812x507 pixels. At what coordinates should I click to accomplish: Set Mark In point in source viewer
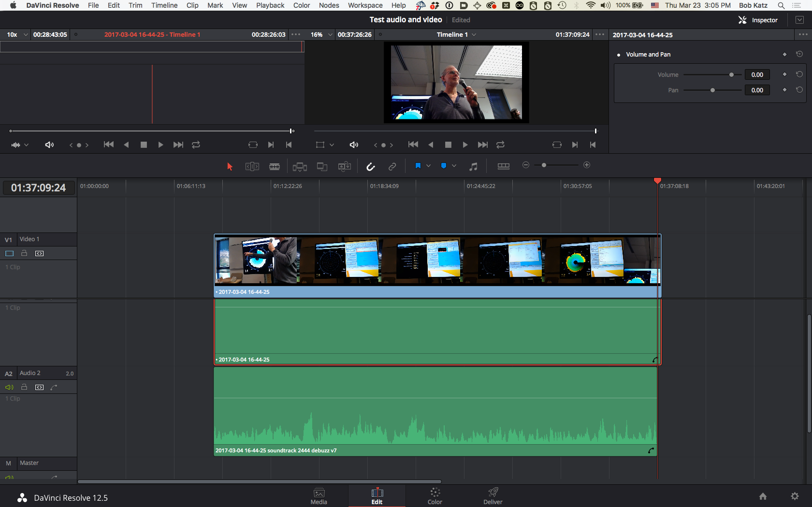(271, 145)
